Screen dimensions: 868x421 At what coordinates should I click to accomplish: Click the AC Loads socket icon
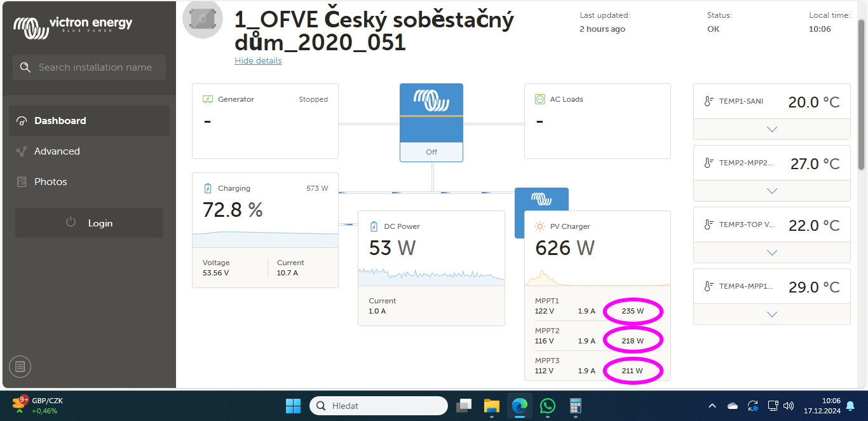[x=539, y=99]
